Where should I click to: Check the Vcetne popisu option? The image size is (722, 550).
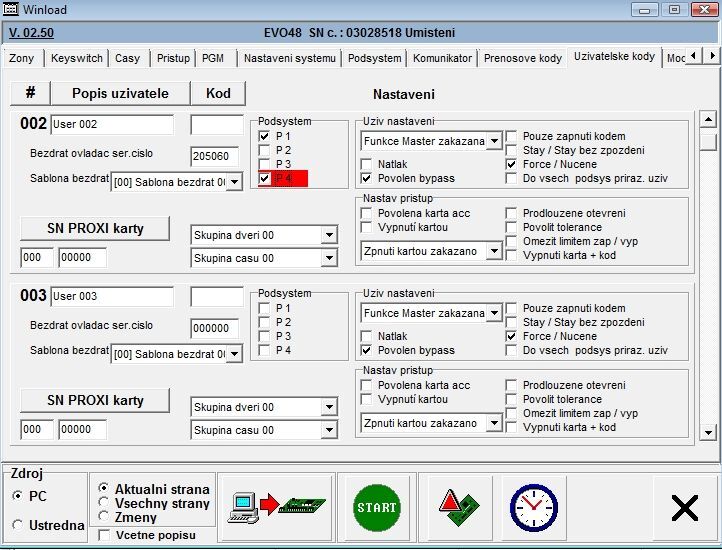(105, 536)
